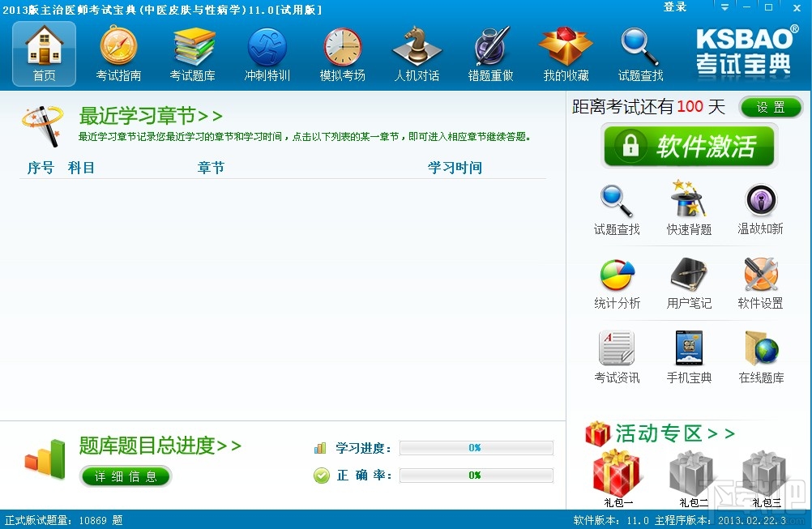Click the KSBAO 考试宝典 logo
Viewport: 812px width, 529px height.
click(746, 52)
